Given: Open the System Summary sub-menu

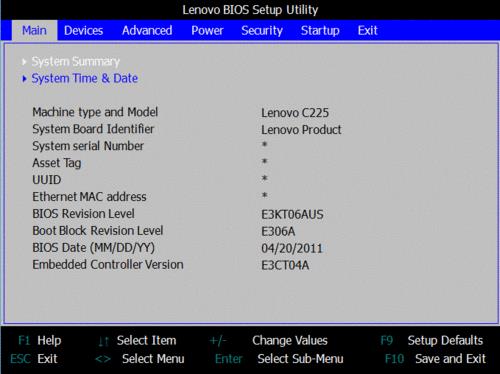Looking at the screenshot, I should (x=76, y=62).
